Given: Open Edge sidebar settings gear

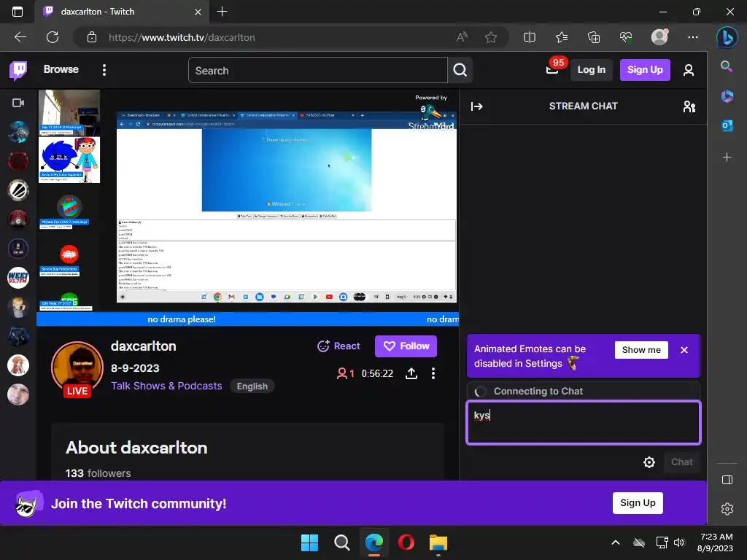Looking at the screenshot, I should pos(727,509).
